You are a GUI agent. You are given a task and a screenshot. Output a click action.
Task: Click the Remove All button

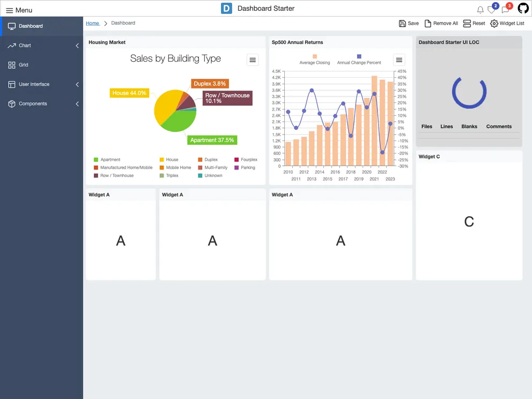point(441,24)
